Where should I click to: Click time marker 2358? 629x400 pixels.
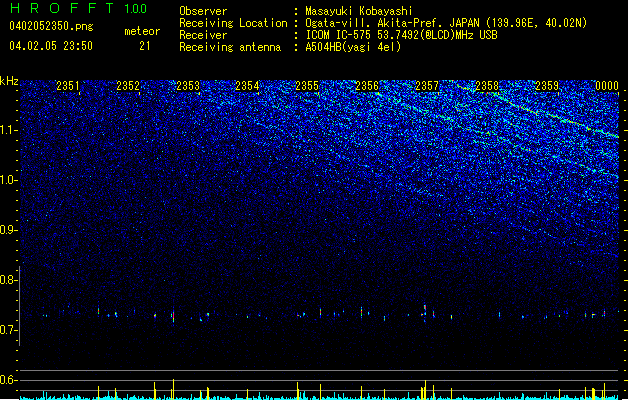click(487, 86)
